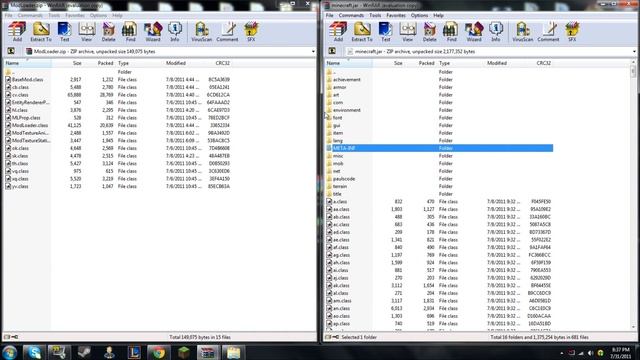This screenshot has height=360, width=640.
Task: Click View icon in ModLoader.zip window
Action: [86, 32]
